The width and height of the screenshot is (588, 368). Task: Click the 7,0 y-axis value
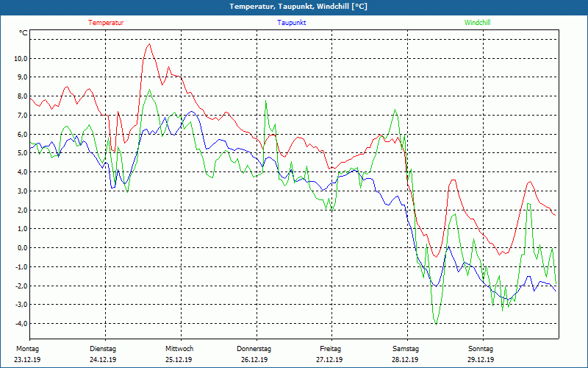tap(22, 116)
